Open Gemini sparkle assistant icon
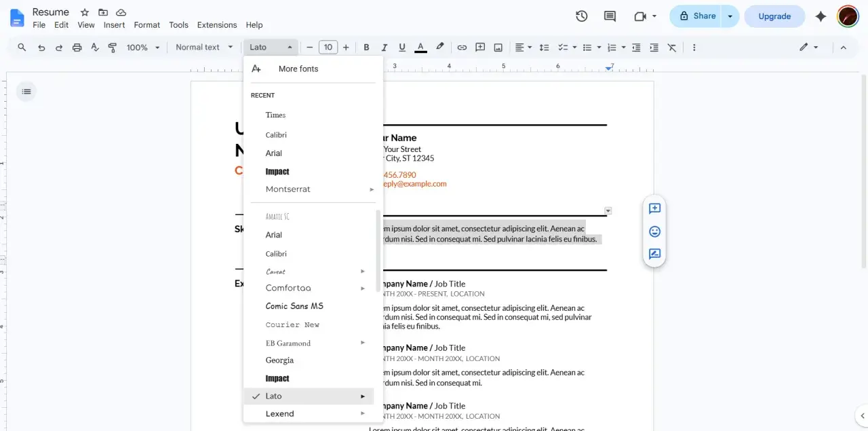 coord(821,16)
